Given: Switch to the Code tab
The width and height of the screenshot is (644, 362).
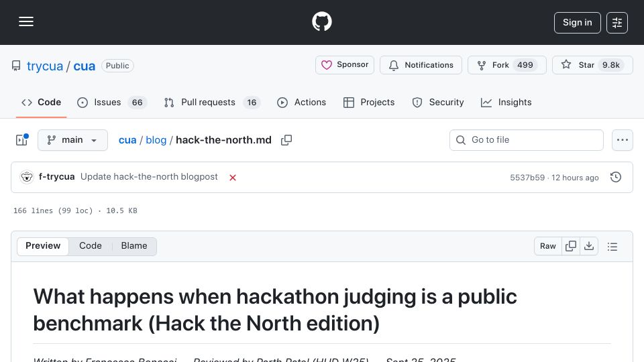Looking at the screenshot, I should (x=41, y=102).
